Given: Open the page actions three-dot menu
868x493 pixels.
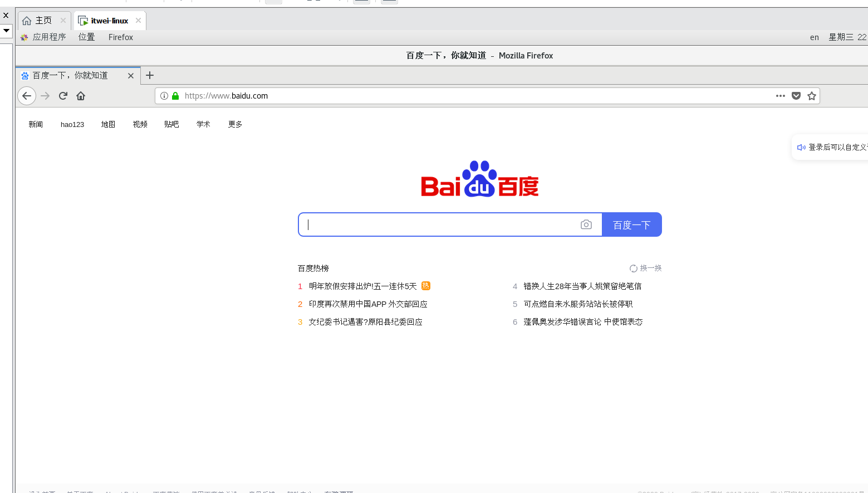Looking at the screenshot, I should pyautogui.click(x=781, y=96).
